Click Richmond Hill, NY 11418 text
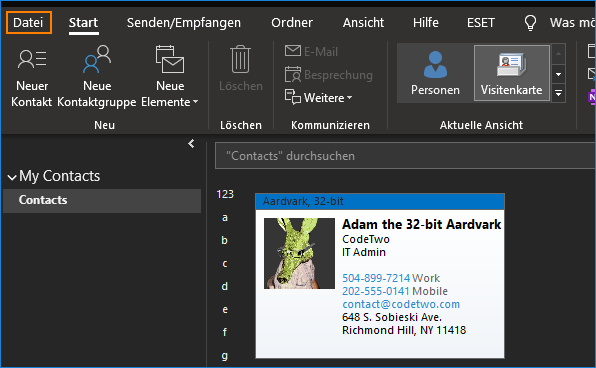The width and height of the screenshot is (596, 368). click(404, 330)
